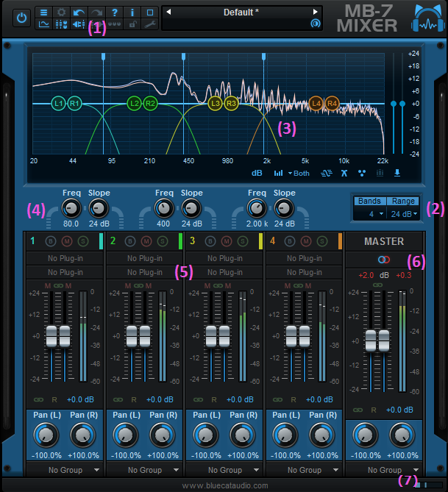Click first No Plug-in slot of band 4
The width and height of the screenshot is (448, 492).
tap(305, 258)
